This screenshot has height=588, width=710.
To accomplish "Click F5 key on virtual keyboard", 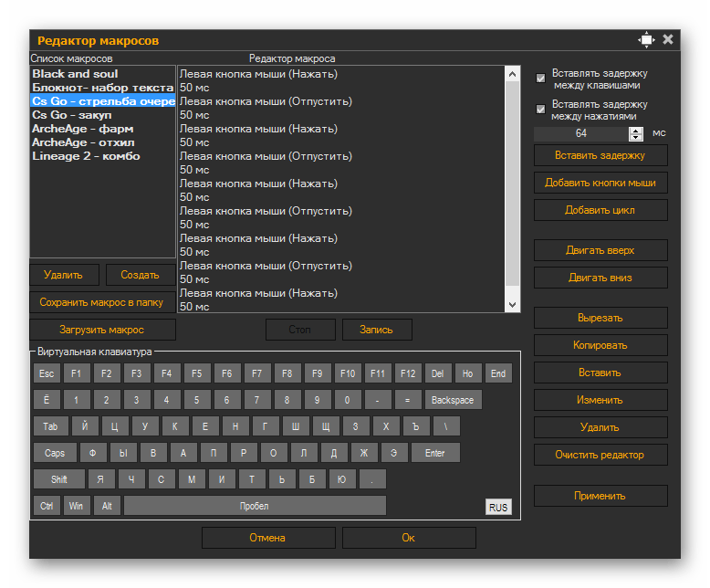I will pyautogui.click(x=196, y=373).
